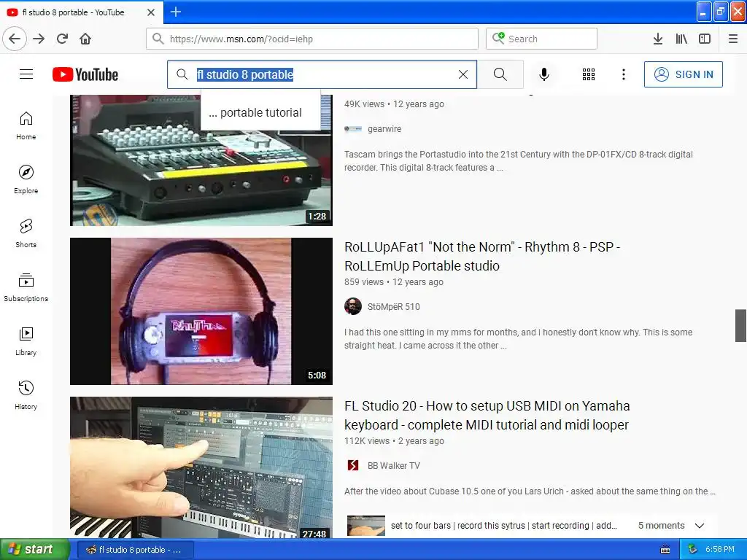Open the RoLLUpAFat1 Not the Norm title

click(x=482, y=256)
